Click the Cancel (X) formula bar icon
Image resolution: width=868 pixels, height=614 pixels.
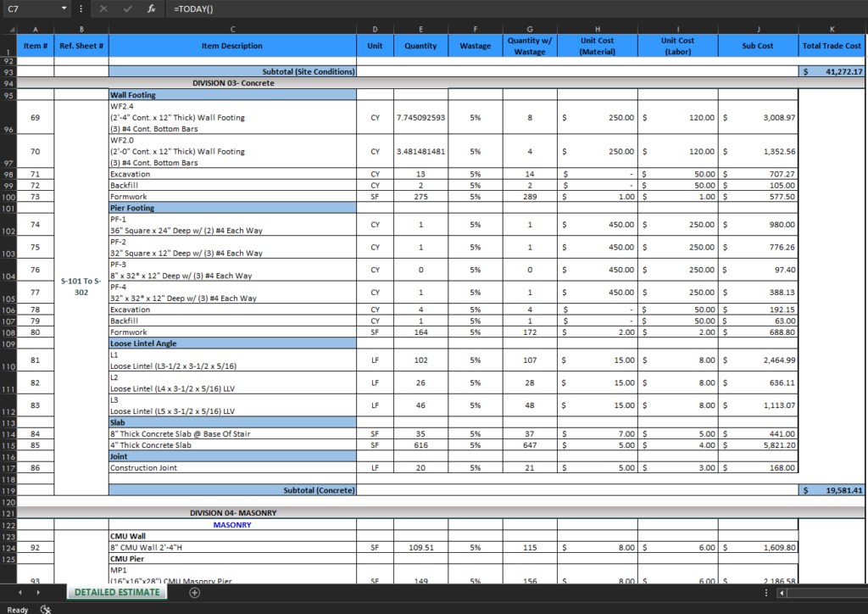[x=103, y=8]
